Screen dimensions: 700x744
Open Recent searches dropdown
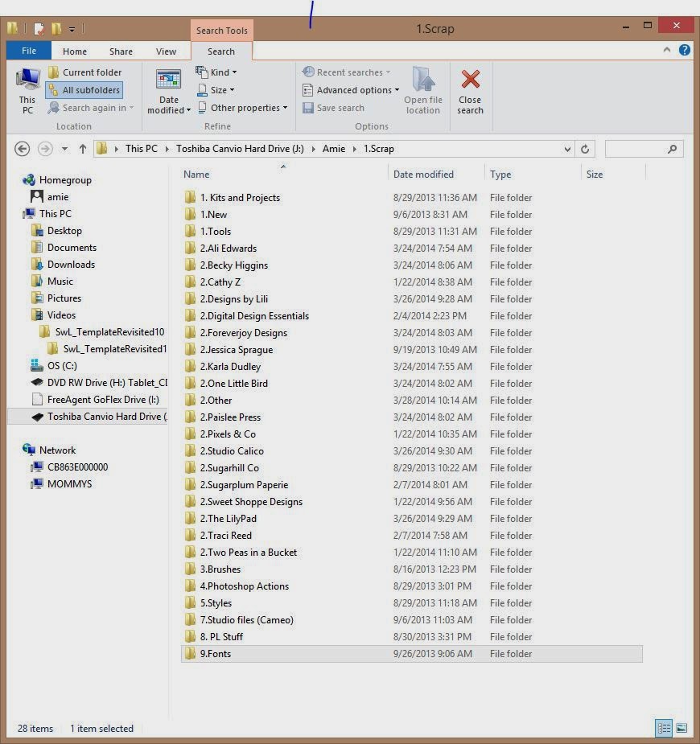tap(347, 72)
